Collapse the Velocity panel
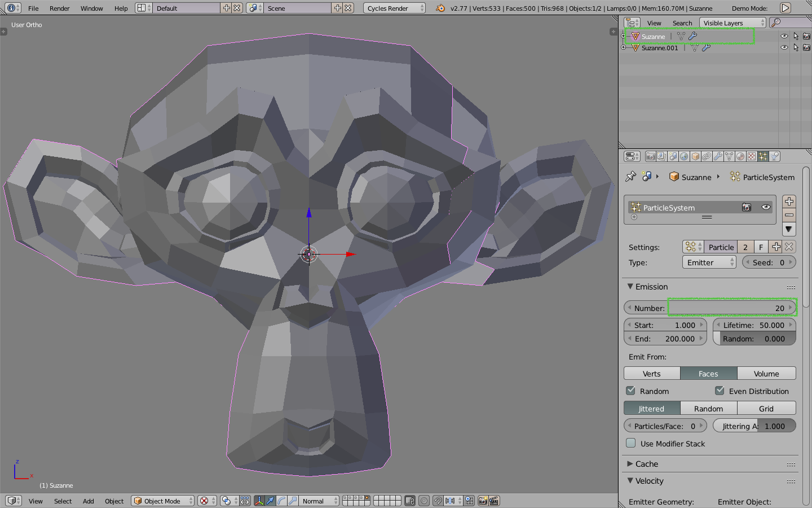 point(630,481)
